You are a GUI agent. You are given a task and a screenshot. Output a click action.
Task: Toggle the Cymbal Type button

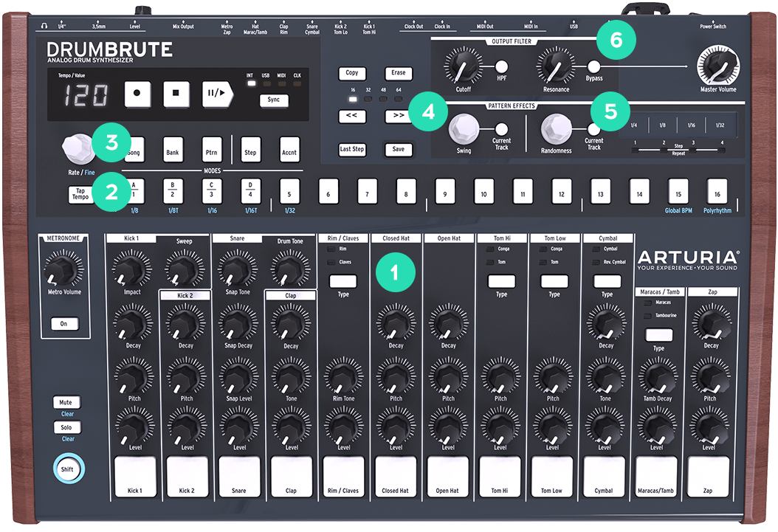(607, 281)
